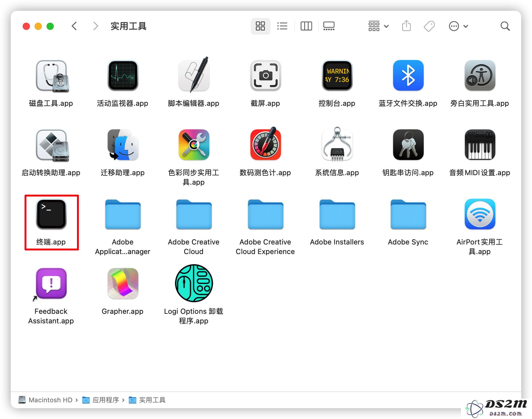532x419 pixels.
Task: Click the Tags toolbar button
Action: pos(429,26)
